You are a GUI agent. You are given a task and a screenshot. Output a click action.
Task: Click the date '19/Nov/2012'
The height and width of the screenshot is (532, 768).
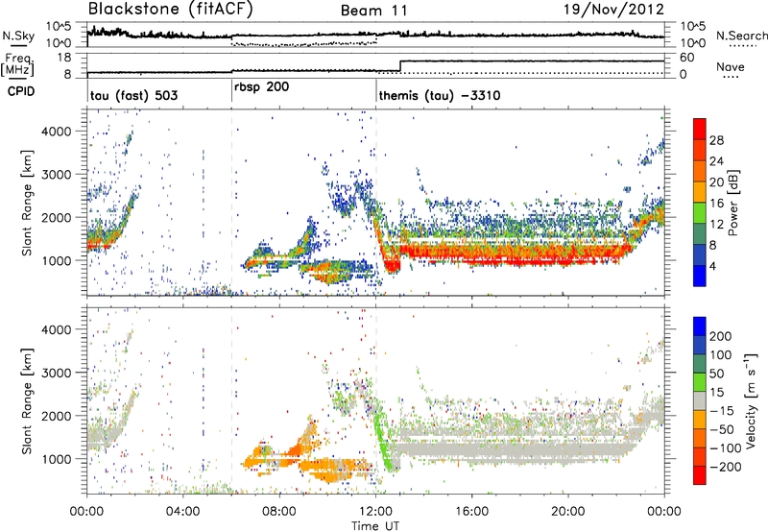point(613,9)
